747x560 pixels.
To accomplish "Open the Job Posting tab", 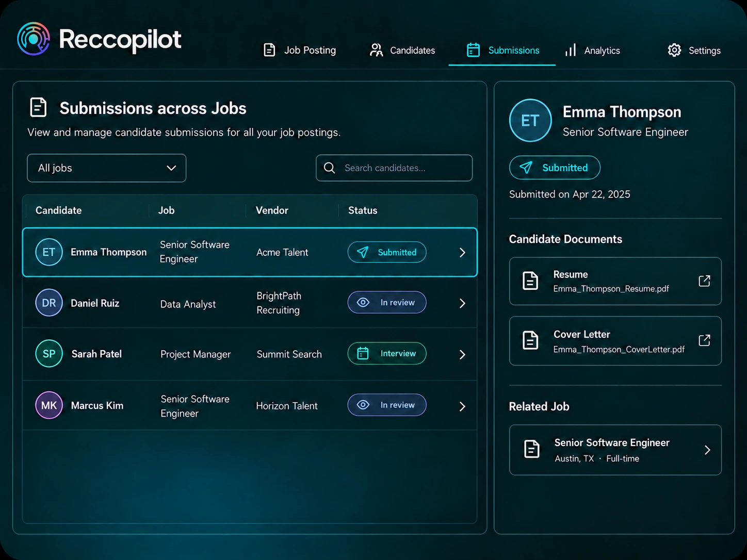I will [300, 50].
